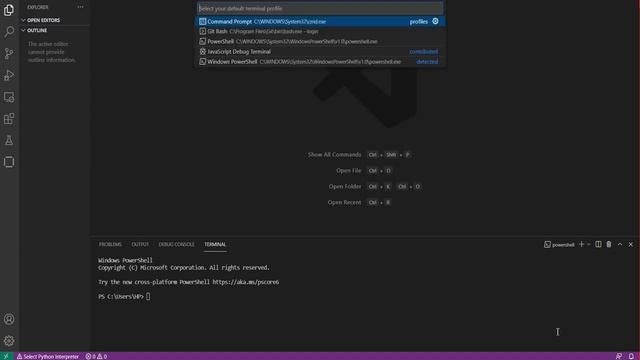
Task: Click the Open File hint text
Action: click(x=349, y=171)
